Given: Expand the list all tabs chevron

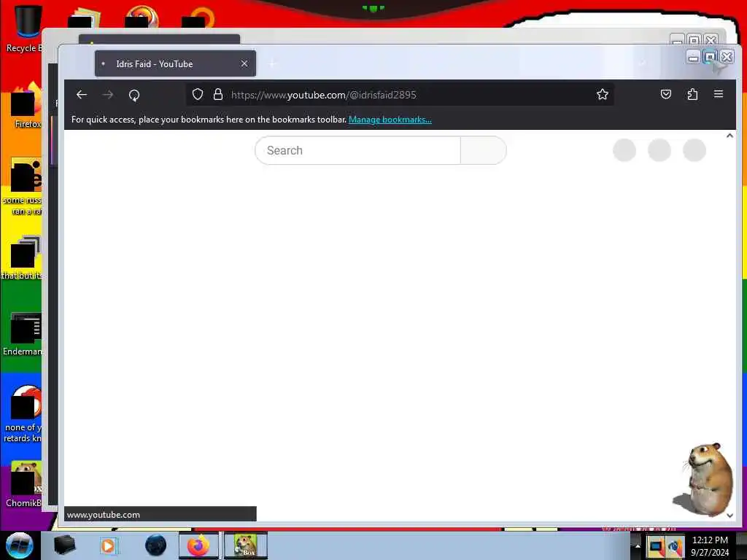Looking at the screenshot, I should point(642,63).
